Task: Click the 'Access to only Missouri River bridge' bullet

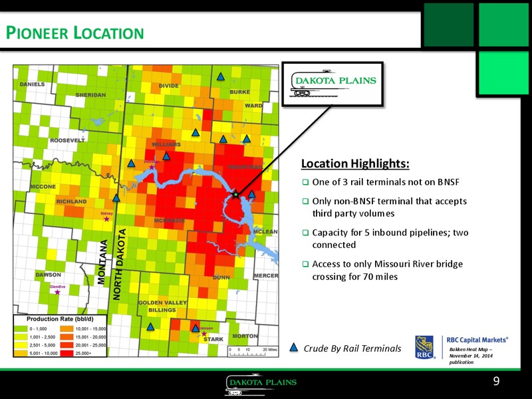Action: pyautogui.click(x=388, y=270)
